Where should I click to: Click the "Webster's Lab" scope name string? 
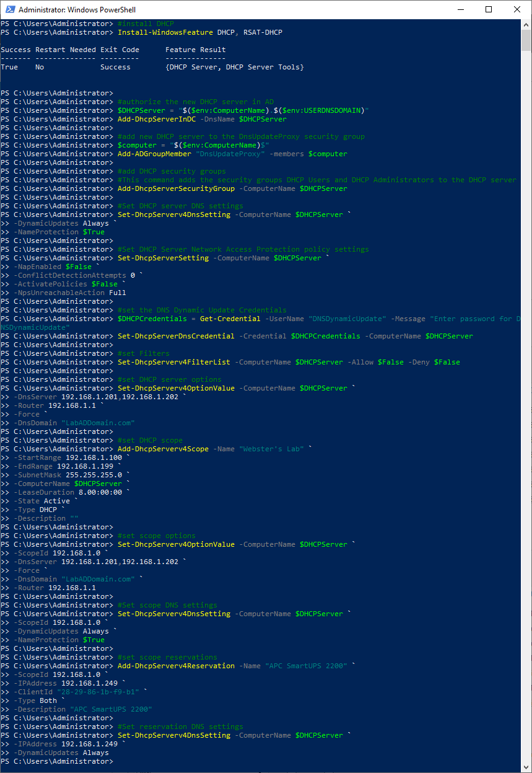pos(271,449)
